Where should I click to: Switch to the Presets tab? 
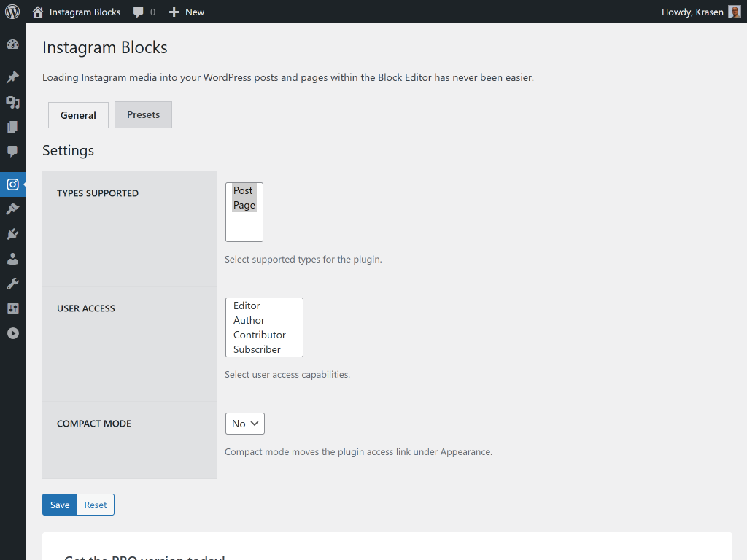click(x=143, y=115)
